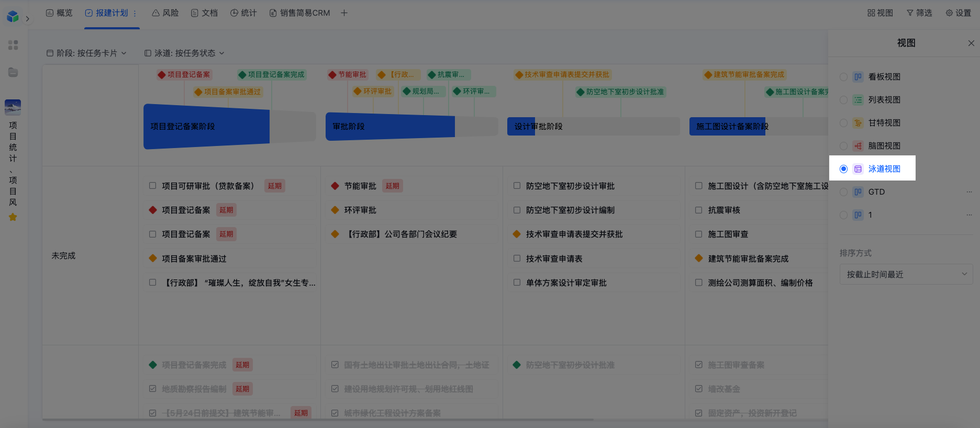Click the project thumbnail in sidebar
980x428 pixels.
[x=13, y=107]
